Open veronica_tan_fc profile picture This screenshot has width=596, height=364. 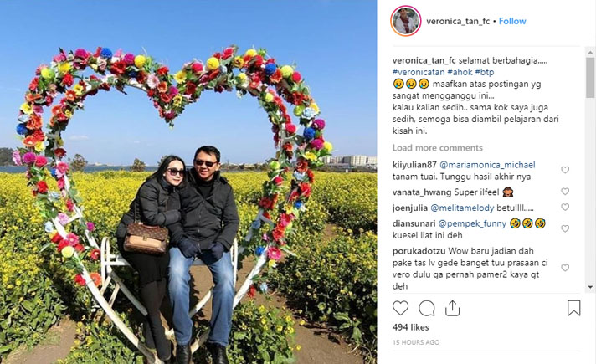tap(406, 21)
